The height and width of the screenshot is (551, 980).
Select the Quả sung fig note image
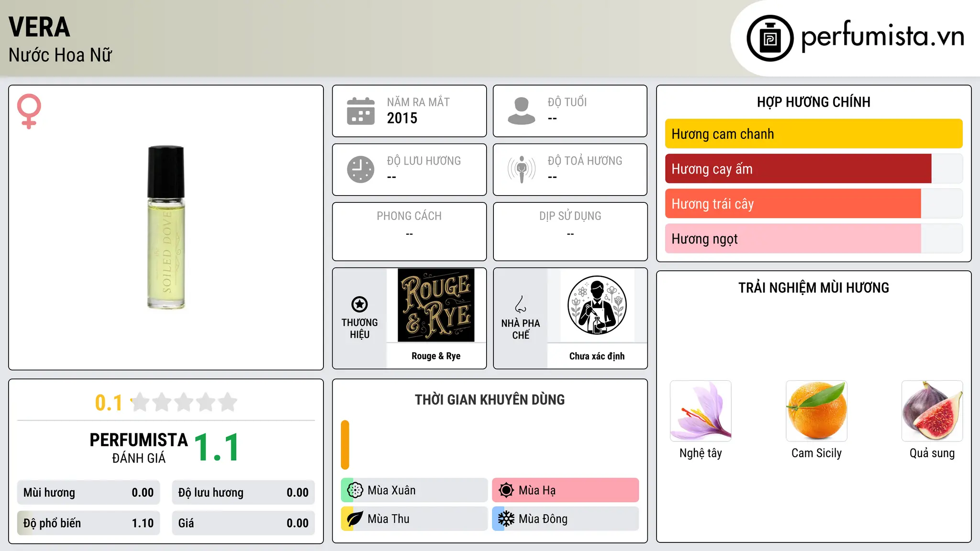click(932, 411)
